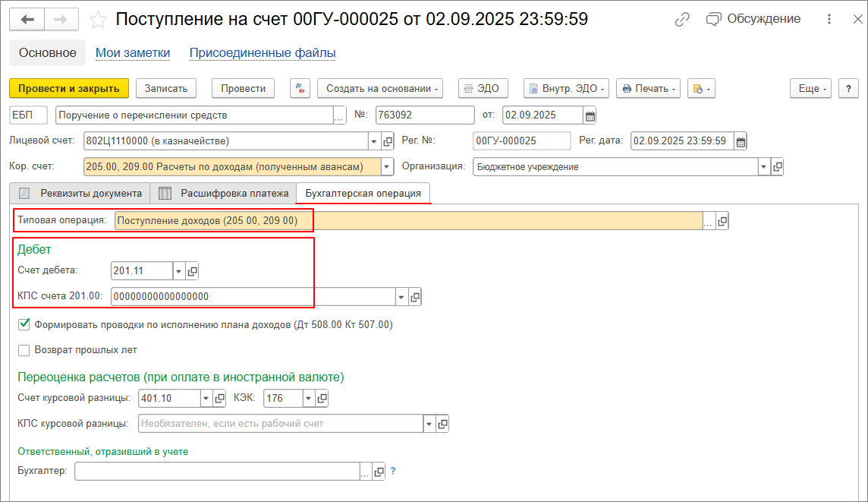Expand the Кор. счет dropdown
868x502 pixels.
(387, 167)
